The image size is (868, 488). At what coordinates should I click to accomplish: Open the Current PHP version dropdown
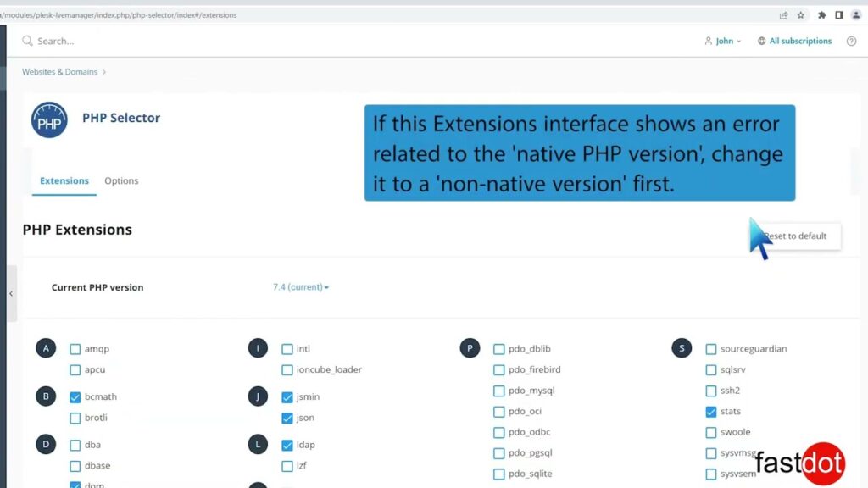[301, 287]
